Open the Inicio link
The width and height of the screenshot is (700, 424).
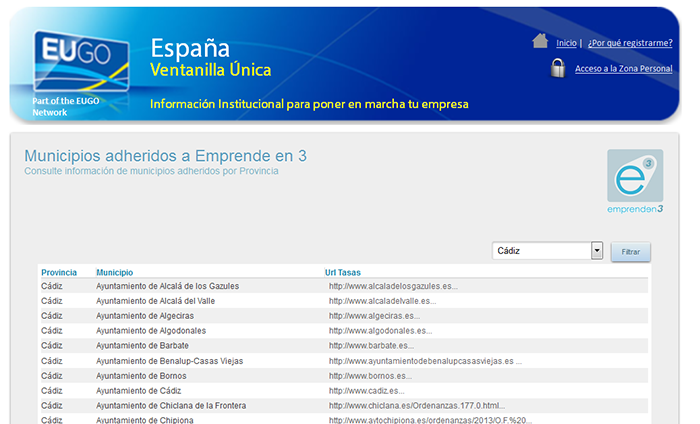(566, 43)
